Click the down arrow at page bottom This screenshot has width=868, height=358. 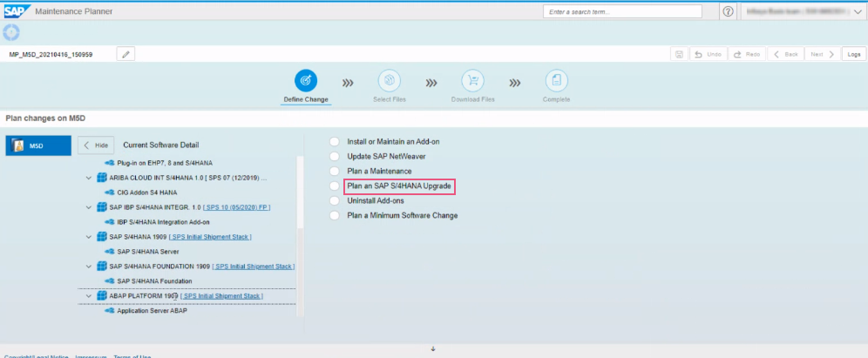click(x=433, y=348)
